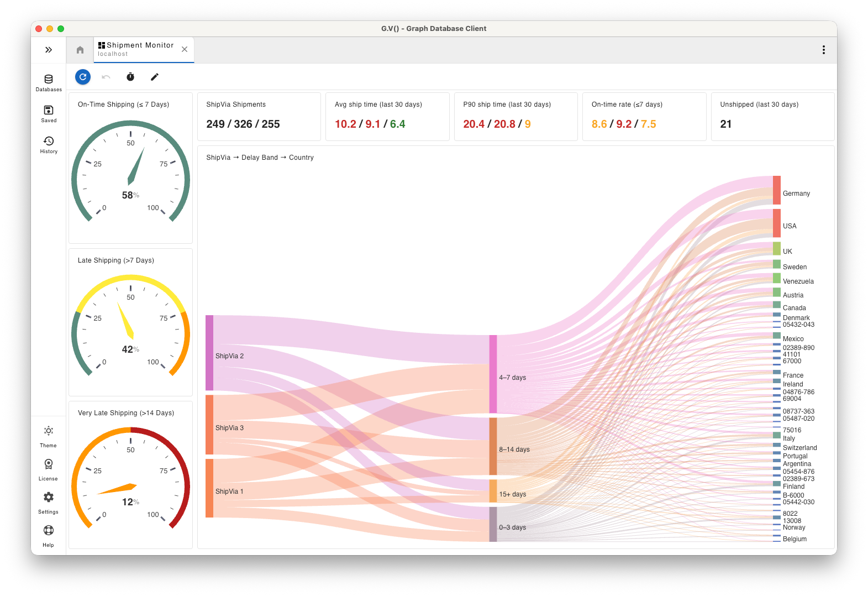Click the Germany country label
868x596 pixels.
pos(796,194)
